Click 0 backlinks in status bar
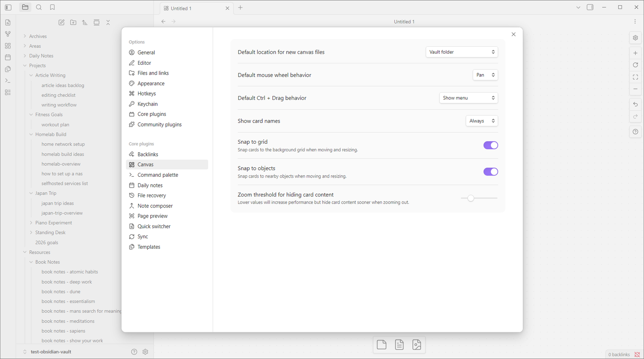 pyautogui.click(x=619, y=354)
